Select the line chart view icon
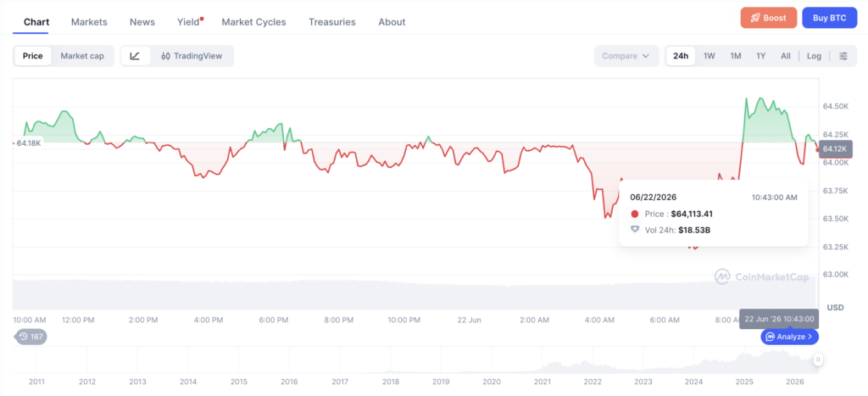Viewport: 868px width, 396px height. 135,56
